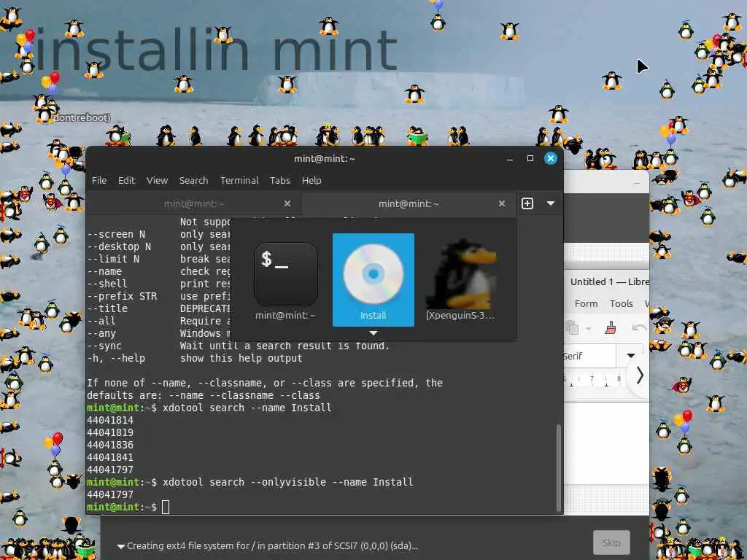The width and height of the screenshot is (747, 560).
Task: Click the window ID '44041819' in terminal output
Action: pyautogui.click(x=110, y=432)
